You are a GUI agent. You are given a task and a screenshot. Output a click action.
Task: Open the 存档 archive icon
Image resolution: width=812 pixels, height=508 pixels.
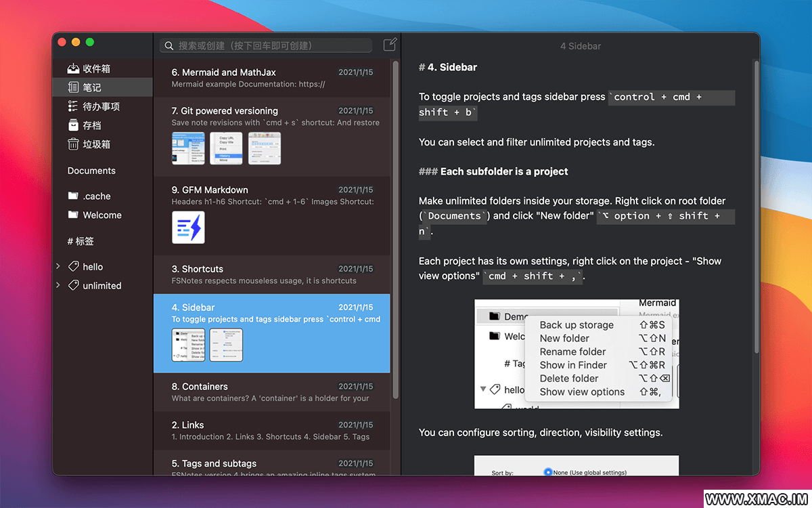pos(74,125)
